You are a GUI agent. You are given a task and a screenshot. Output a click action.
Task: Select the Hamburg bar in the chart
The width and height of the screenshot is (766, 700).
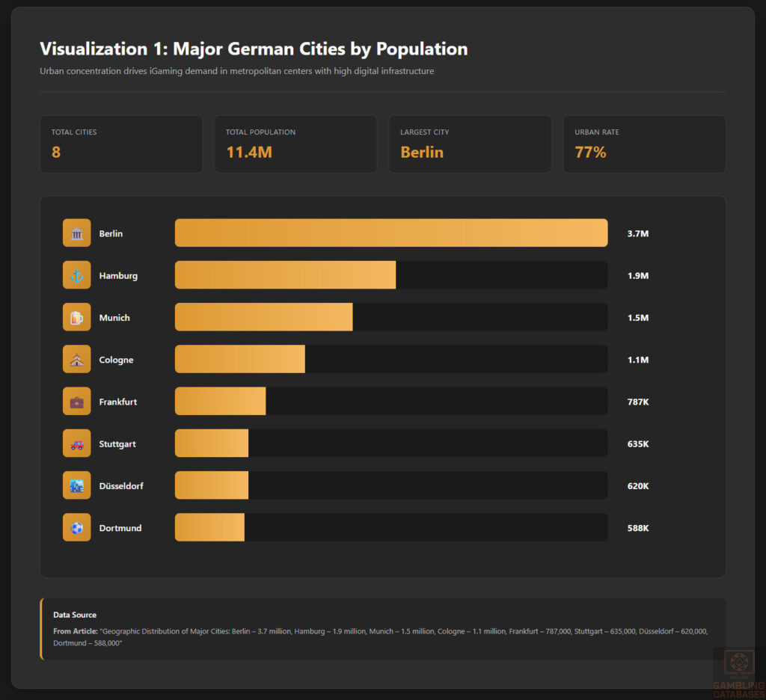284,274
